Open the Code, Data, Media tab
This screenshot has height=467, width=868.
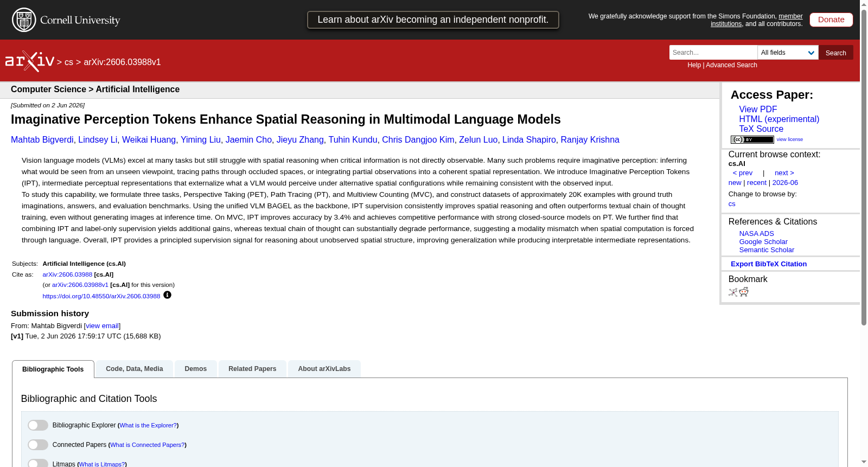(x=135, y=369)
